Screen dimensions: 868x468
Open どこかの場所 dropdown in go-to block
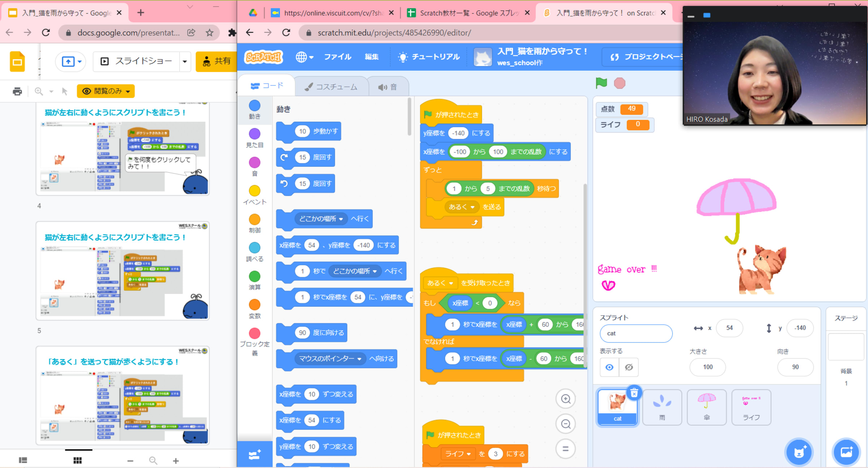point(341,219)
